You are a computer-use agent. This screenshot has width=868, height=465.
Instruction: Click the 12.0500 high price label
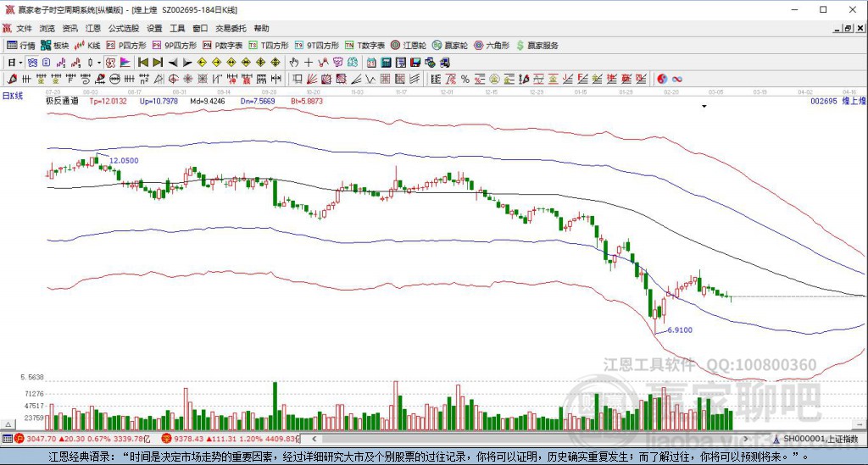(124, 160)
